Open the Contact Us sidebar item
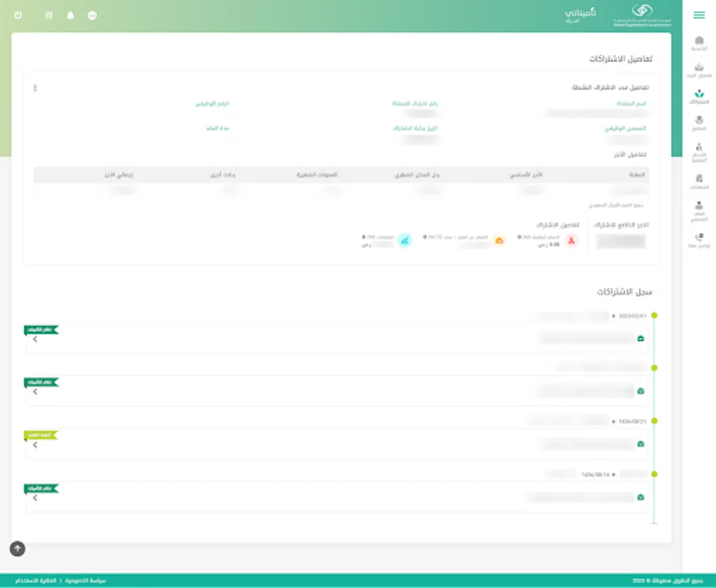716x588 pixels. 698,240
